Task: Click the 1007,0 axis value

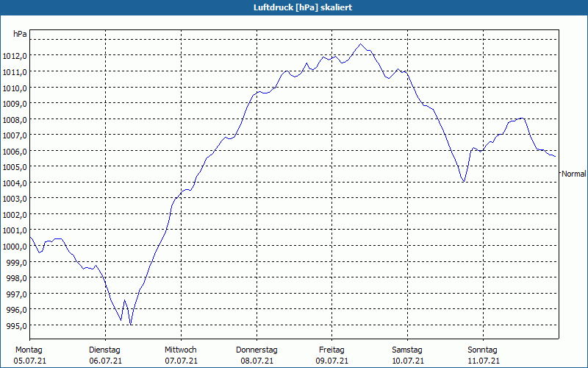Action: [x=15, y=135]
